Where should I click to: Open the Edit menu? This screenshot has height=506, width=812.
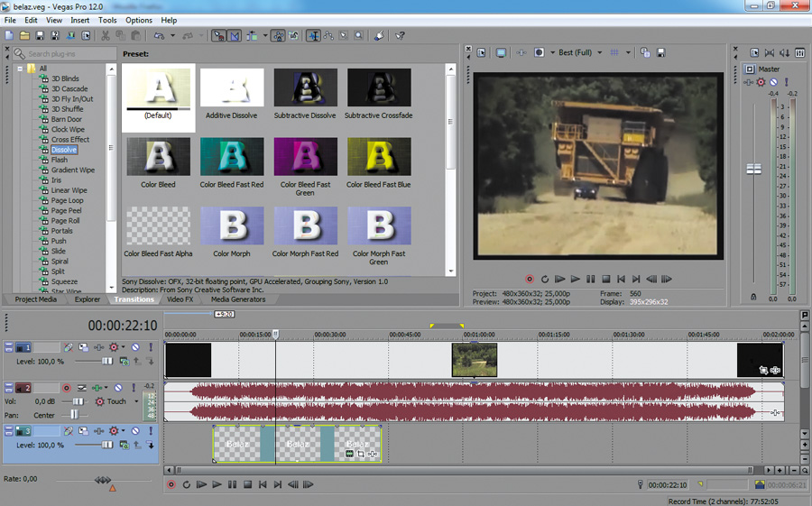pyautogui.click(x=31, y=20)
